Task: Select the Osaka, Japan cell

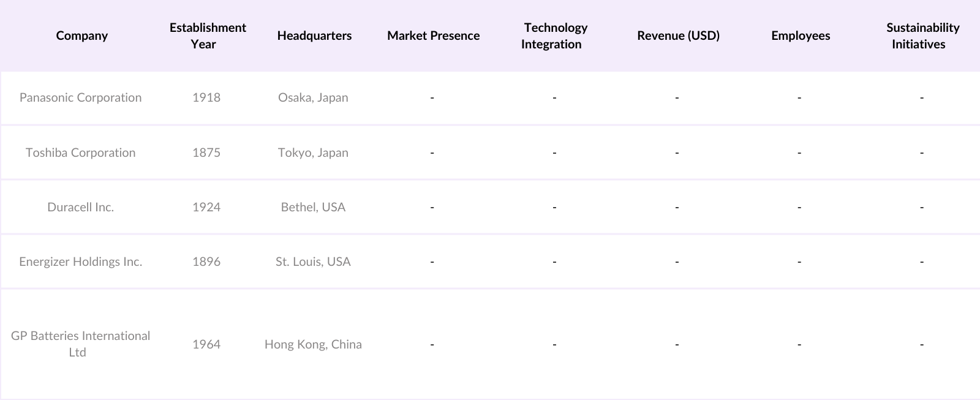Action: (x=313, y=97)
